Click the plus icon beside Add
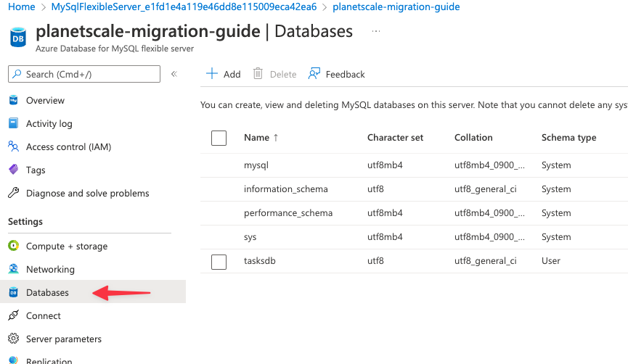The height and width of the screenshot is (364, 628). click(211, 74)
